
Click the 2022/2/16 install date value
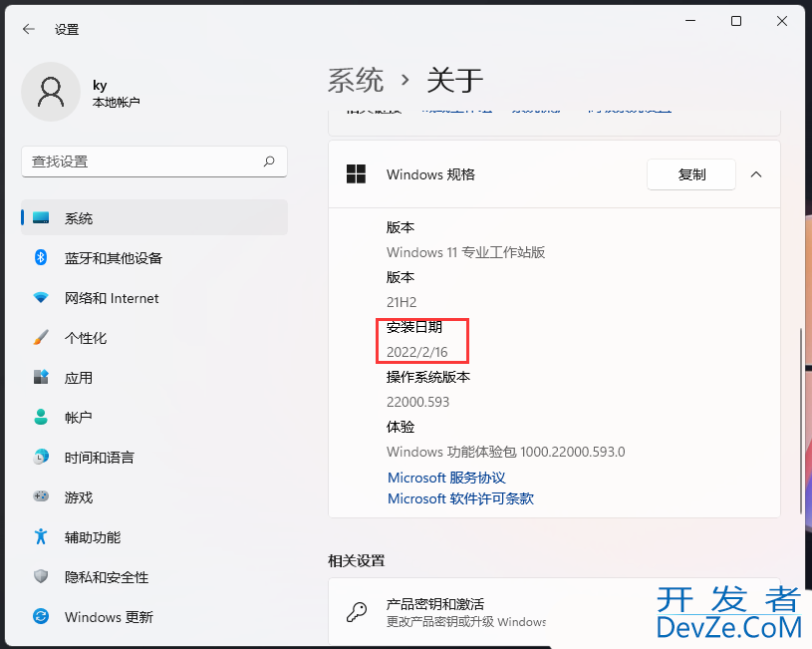[x=416, y=352]
